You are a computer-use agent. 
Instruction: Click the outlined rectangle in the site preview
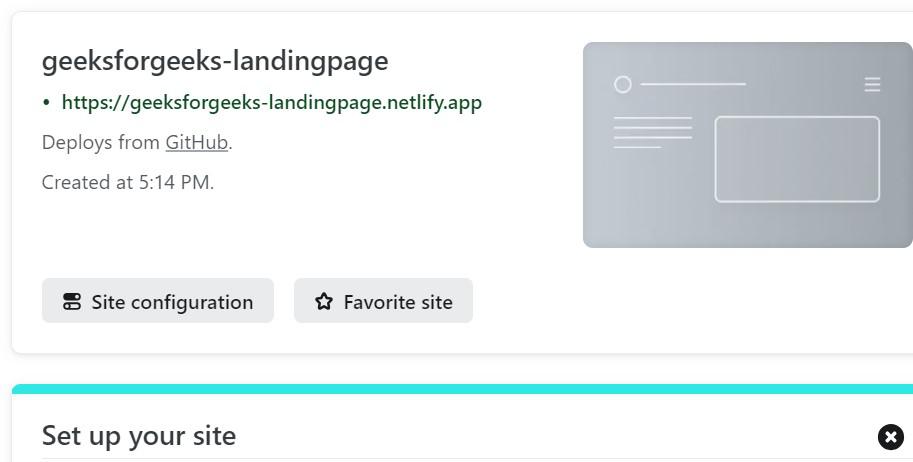tap(797, 159)
